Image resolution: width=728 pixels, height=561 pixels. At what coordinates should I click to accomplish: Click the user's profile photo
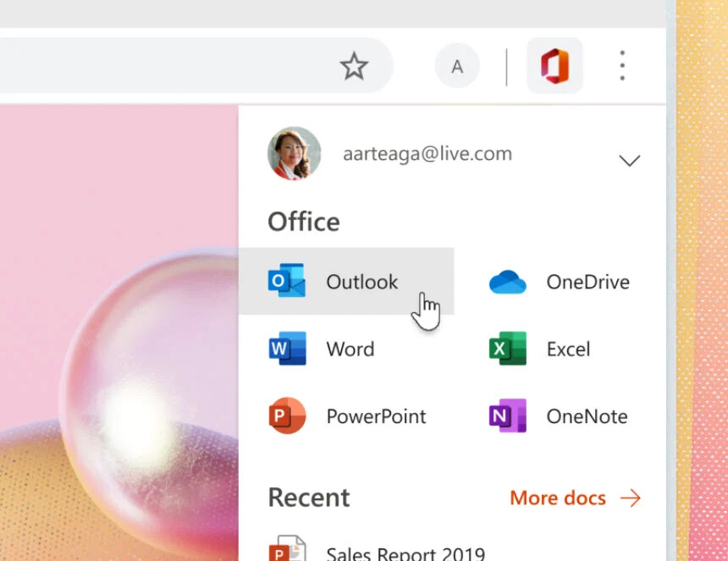click(295, 154)
